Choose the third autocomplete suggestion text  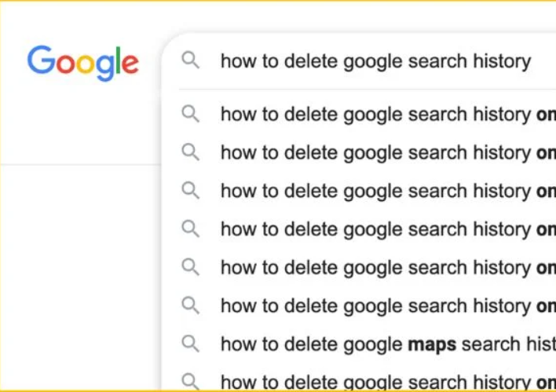coord(388,191)
